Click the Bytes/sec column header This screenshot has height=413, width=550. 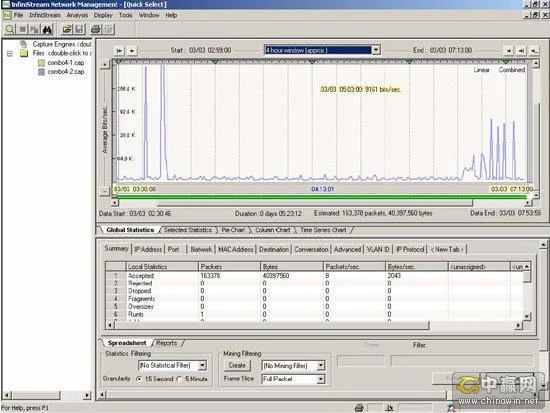pyautogui.click(x=416, y=267)
